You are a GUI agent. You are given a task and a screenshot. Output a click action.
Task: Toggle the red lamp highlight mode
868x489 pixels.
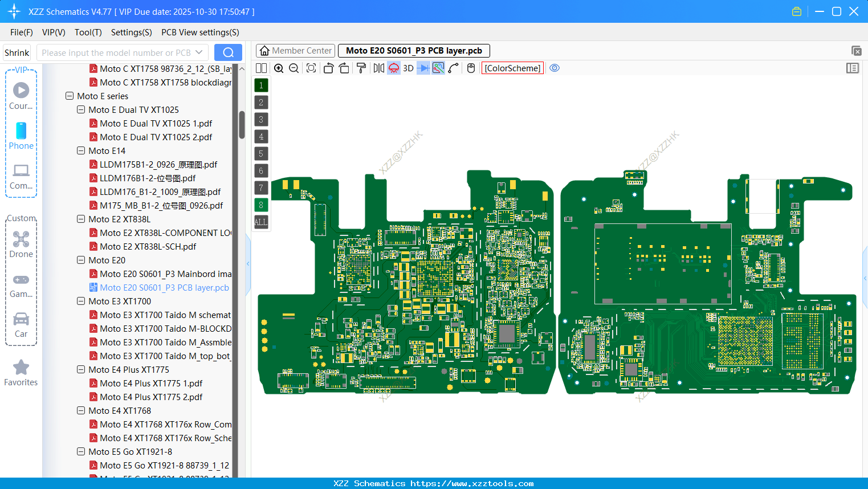click(x=393, y=68)
